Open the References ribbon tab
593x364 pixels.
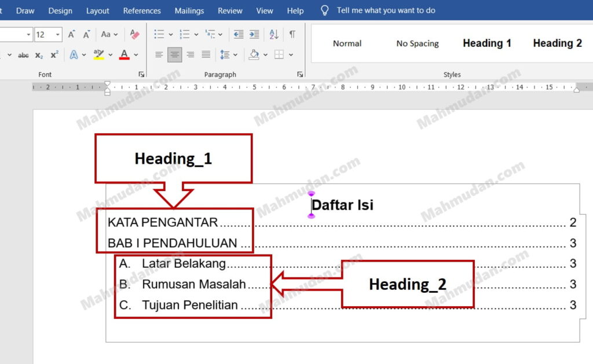click(x=142, y=10)
